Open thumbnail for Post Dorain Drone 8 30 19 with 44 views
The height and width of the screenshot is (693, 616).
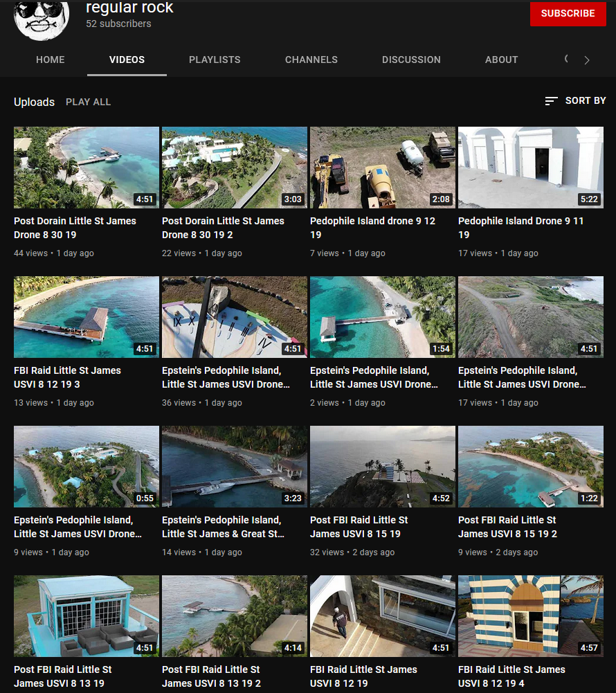[x=86, y=168]
